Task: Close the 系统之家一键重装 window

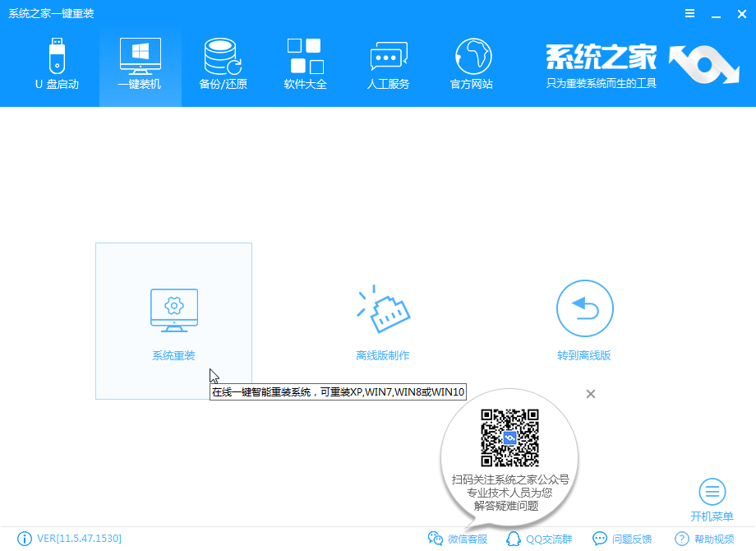Action: 742,14
